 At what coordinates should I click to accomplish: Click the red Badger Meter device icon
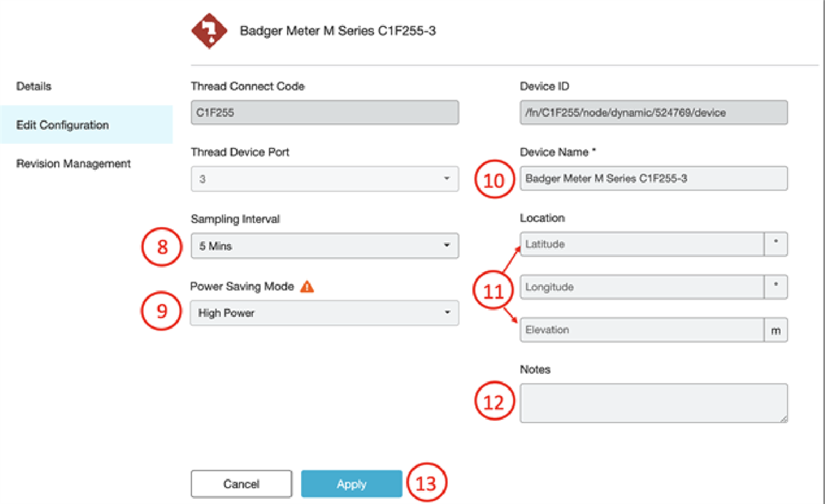pos(210,31)
